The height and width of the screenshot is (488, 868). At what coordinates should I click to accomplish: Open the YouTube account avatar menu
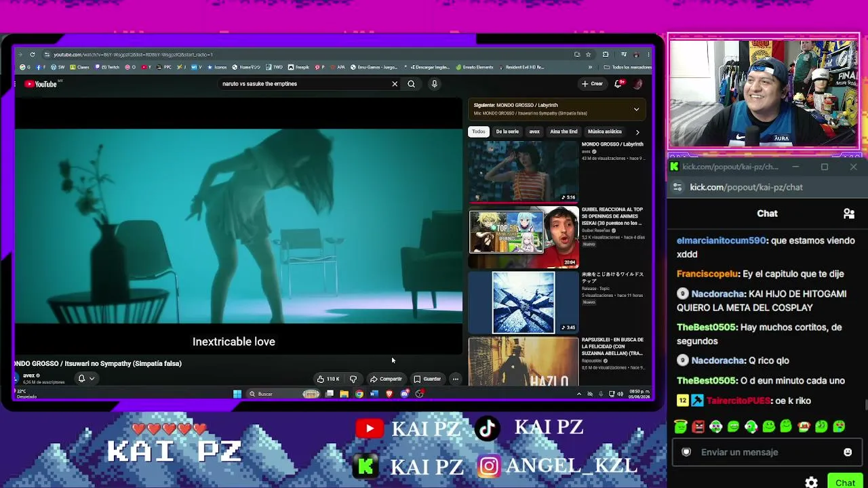coord(637,84)
